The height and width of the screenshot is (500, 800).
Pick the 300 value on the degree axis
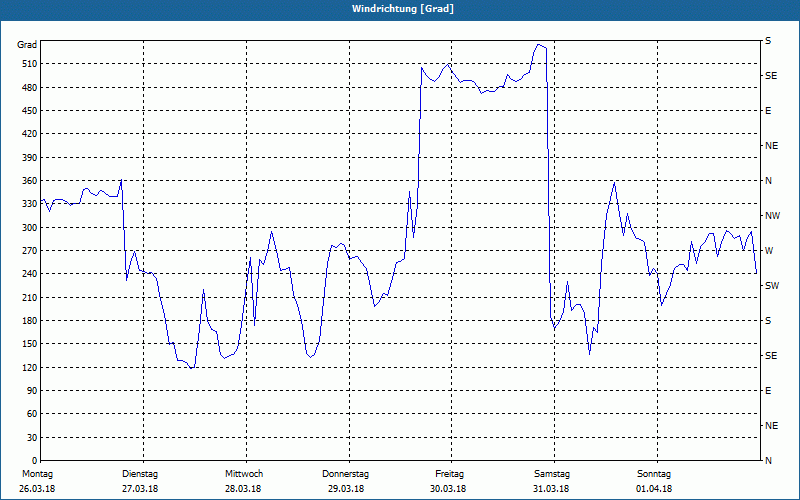tap(29, 228)
